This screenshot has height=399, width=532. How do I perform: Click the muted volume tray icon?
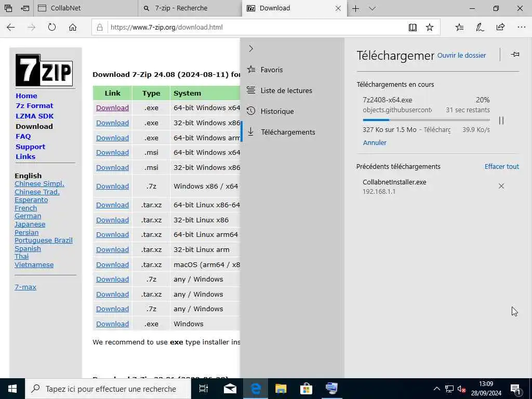[461, 389]
